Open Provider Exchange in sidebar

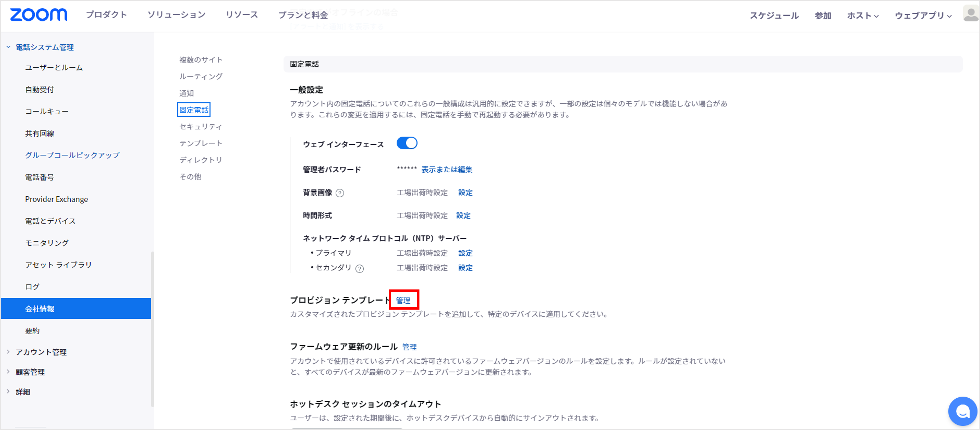click(x=56, y=199)
